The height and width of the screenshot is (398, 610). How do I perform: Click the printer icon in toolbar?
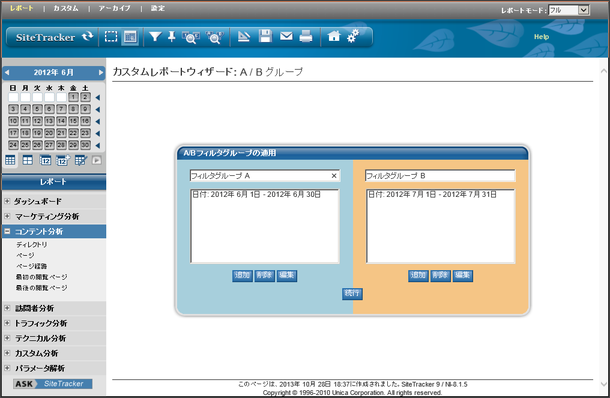pyautogui.click(x=306, y=37)
